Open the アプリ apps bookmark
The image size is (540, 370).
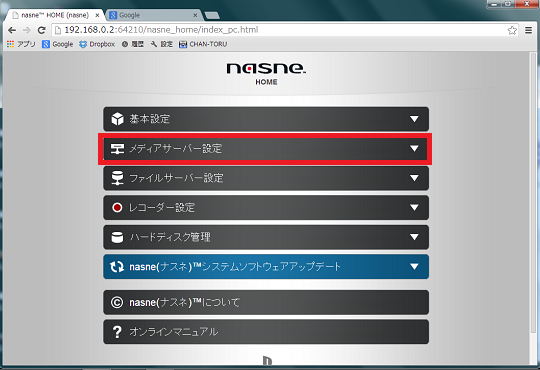(21, 44)
